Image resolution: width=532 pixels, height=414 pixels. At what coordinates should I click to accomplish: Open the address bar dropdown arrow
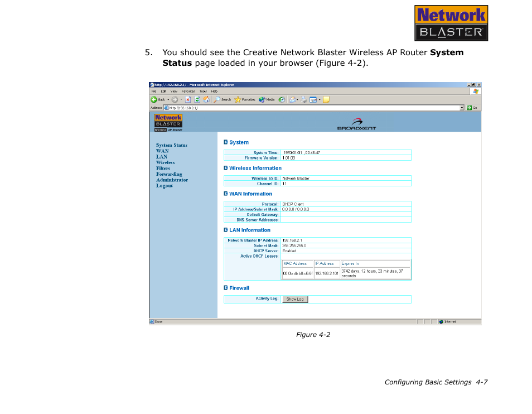[462, 108]
